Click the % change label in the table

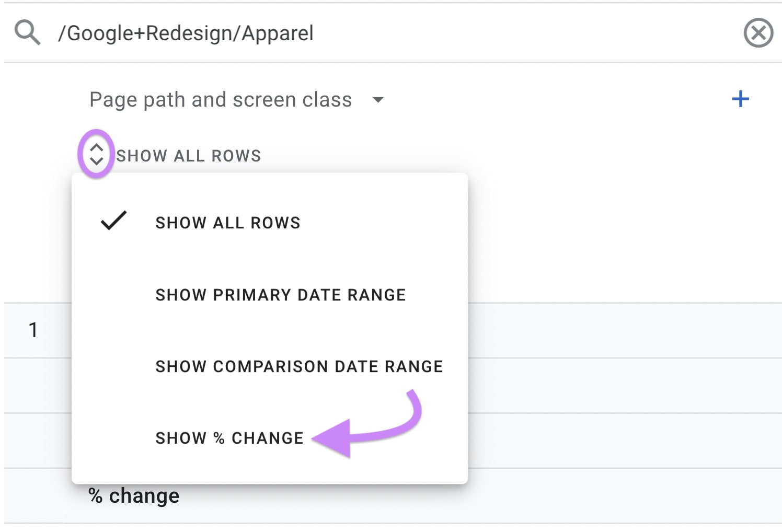point(134,495)
